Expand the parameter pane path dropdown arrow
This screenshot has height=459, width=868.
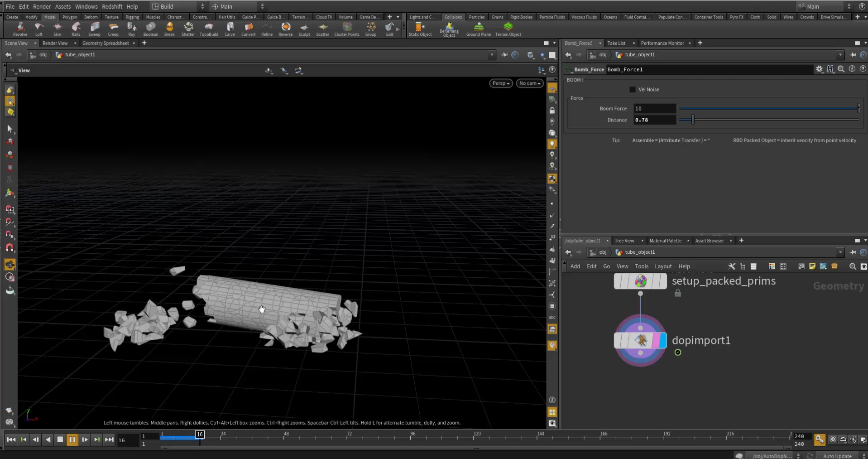[x=840, y=55]
